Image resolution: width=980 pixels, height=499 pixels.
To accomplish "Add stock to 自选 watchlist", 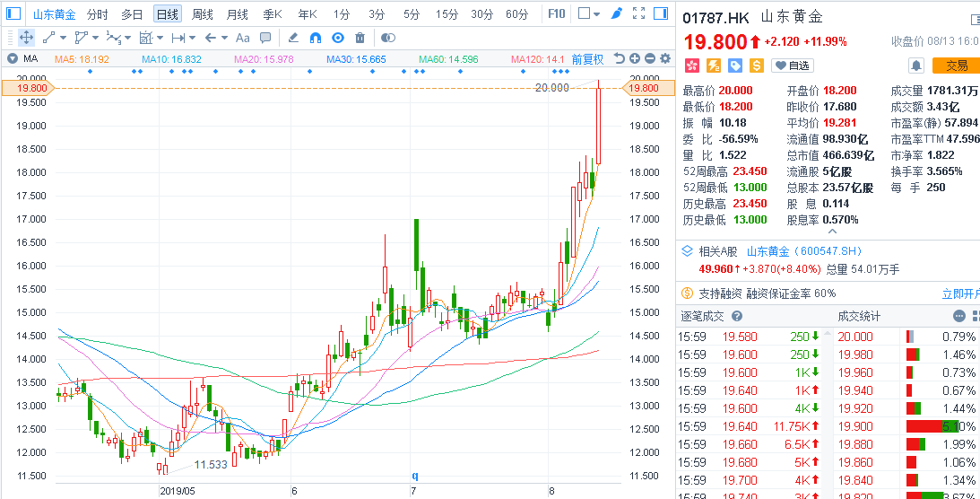I will click(792, 65).
